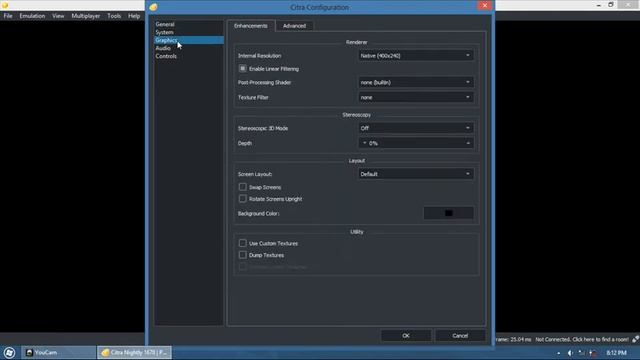The width and height of the screenshot is (640, 360).
Task: Toggle Enable Linear Filtering checkbox
Action: pyautogui.click(x=242, y=69)
